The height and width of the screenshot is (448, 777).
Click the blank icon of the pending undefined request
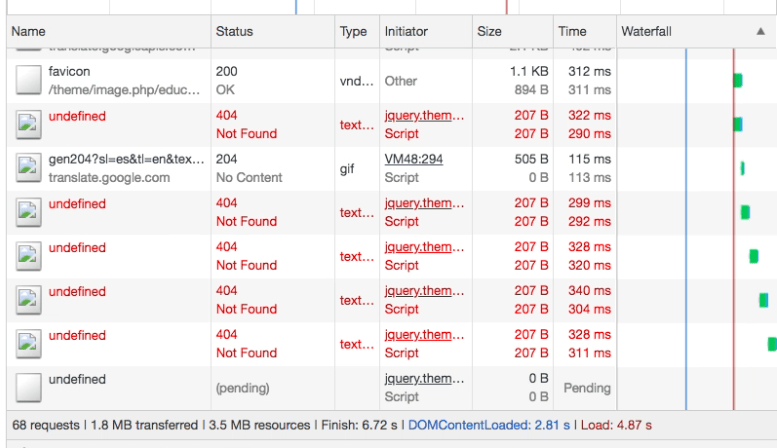tap(29, 388)
